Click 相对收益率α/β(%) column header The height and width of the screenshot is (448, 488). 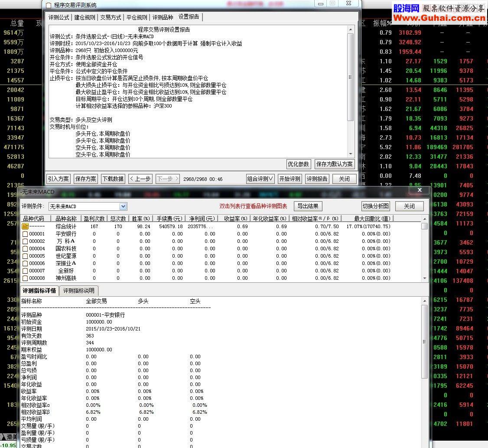pyautogui.click(x=315, y=219)
